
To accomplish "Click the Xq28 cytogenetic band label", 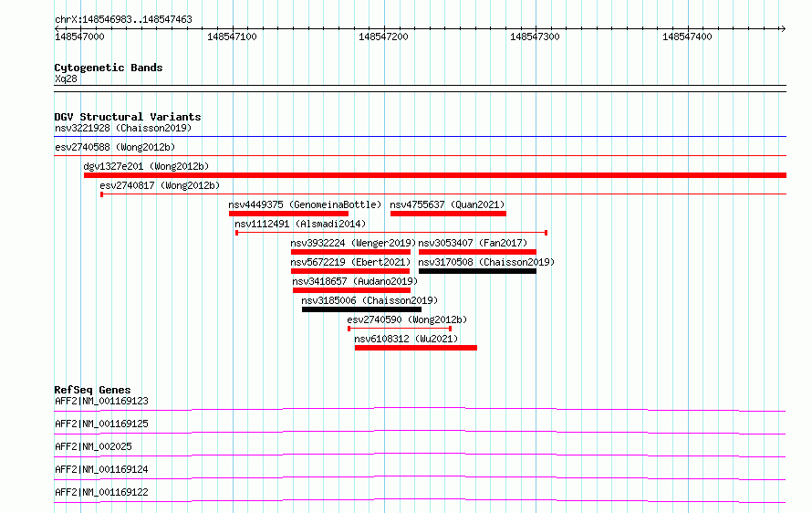I will (66, 79).
